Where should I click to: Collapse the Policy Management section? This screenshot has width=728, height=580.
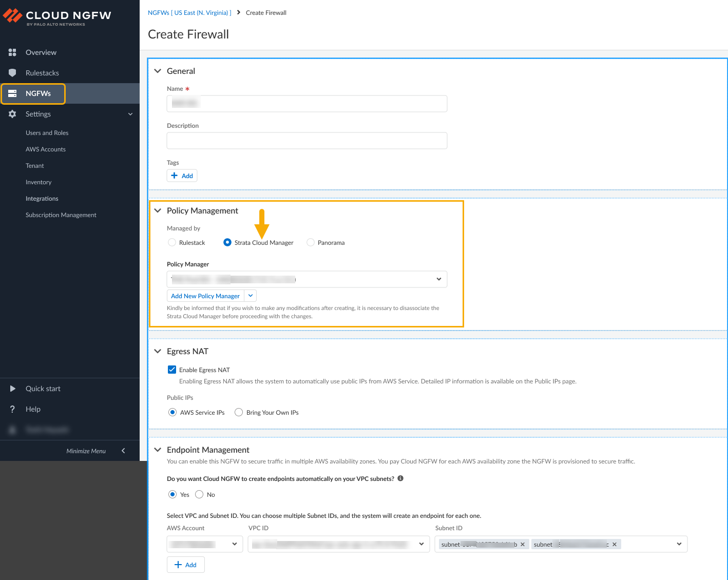(x=158, y=210)
